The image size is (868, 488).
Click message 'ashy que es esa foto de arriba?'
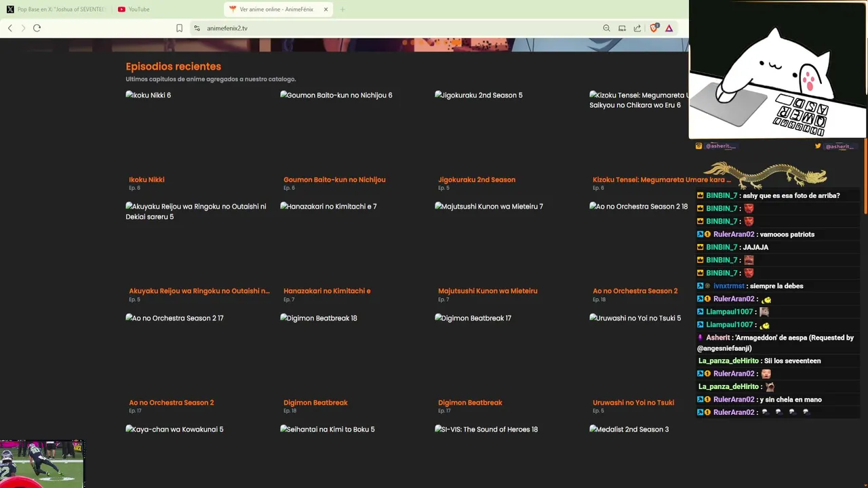[x=791, y=196]
